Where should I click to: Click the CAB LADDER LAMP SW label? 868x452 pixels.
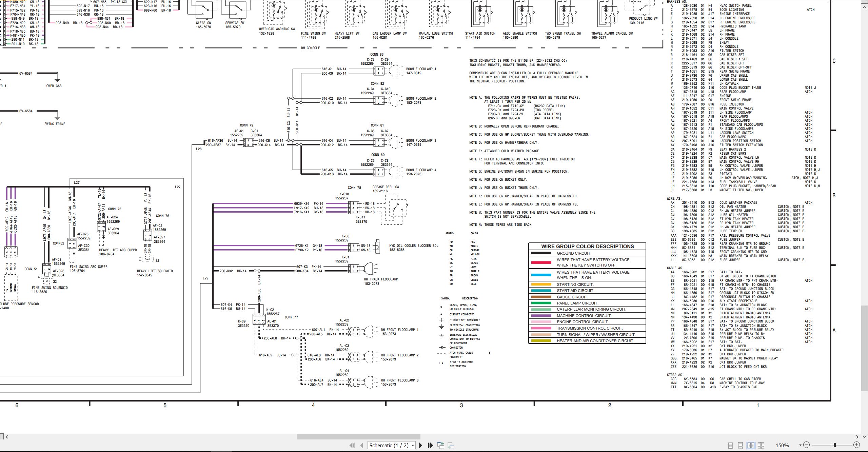click(x=389, y=33)
